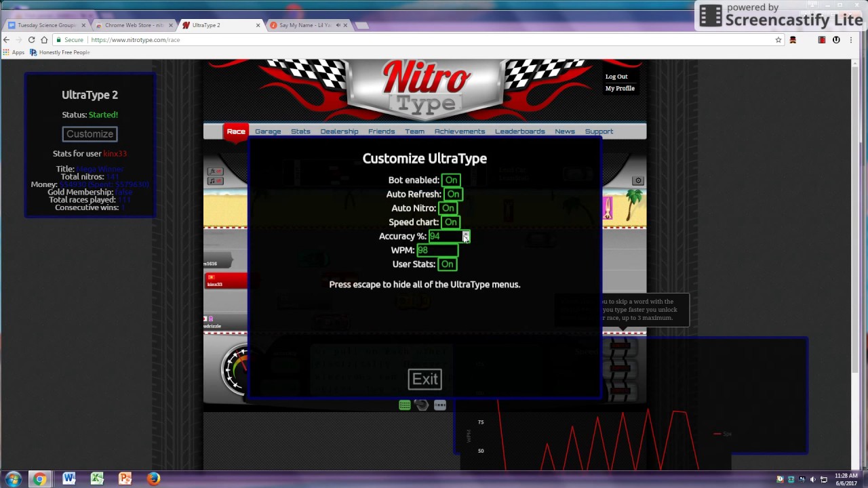The image size is (868, 488).
Task: Click the Log Out link
Action: click(x=616, y=77)
